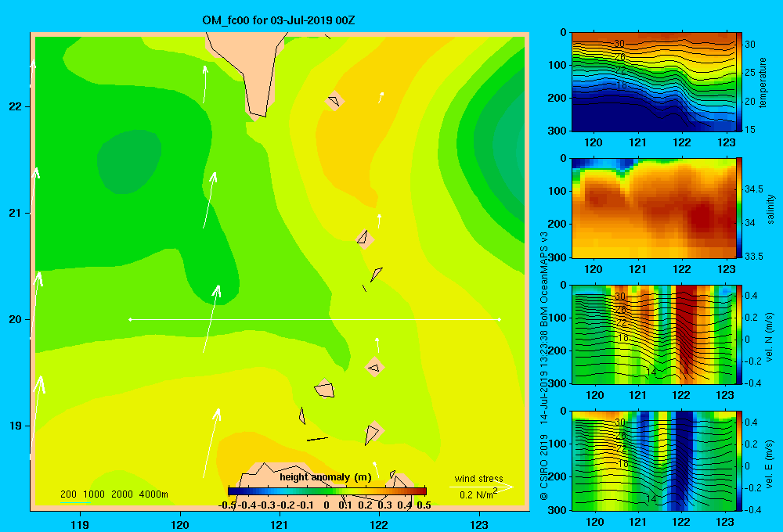Click latitude label 21 on main map axis
783x532 pixels.
[16, 213]
